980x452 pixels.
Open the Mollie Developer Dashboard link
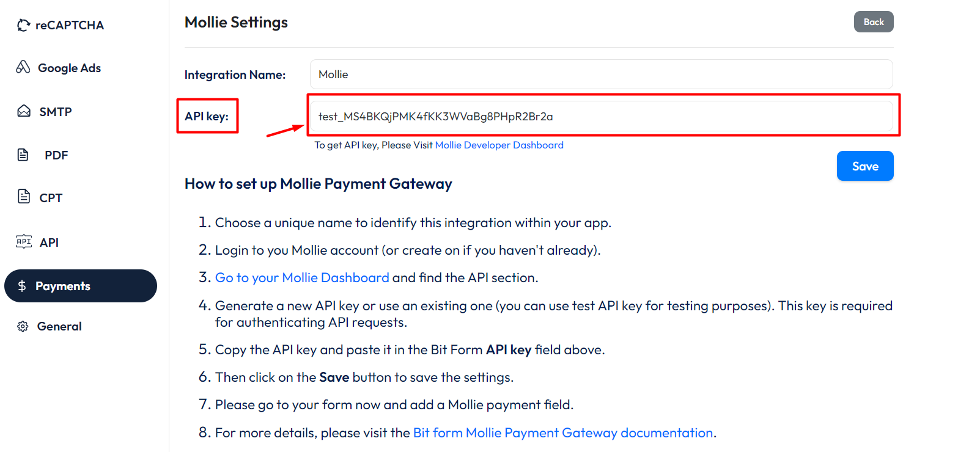(x=499, y=145)
